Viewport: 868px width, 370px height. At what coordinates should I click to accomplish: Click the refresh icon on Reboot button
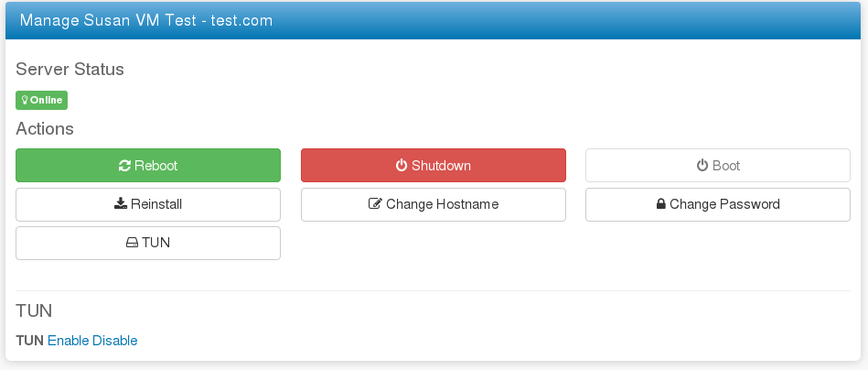tap(124, 166)
